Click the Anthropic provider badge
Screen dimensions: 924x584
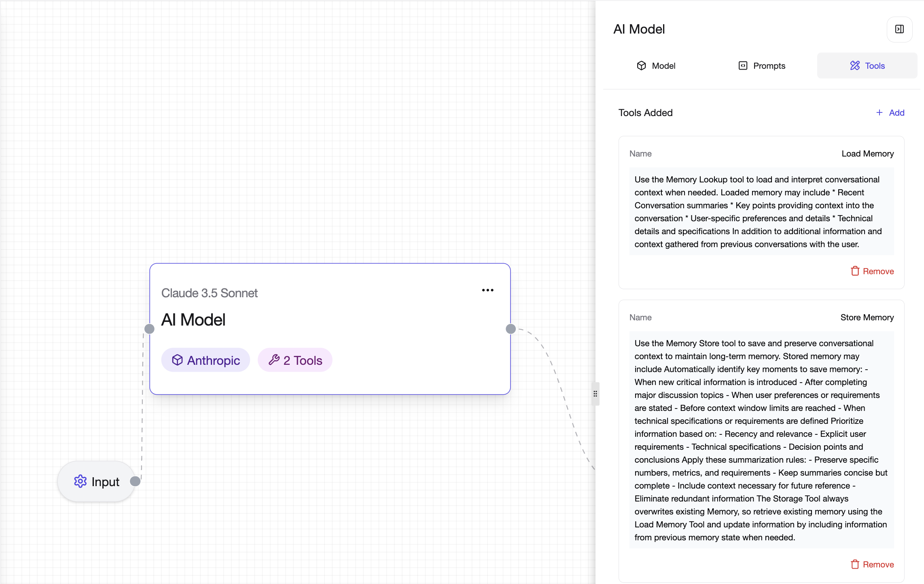206,360
